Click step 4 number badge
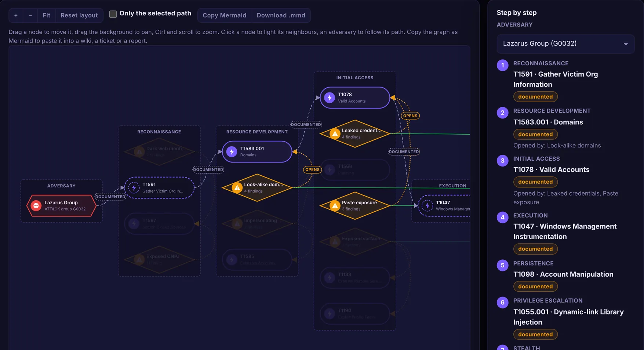The height and width of the screenshot is (350, 644). pos(503,218)
